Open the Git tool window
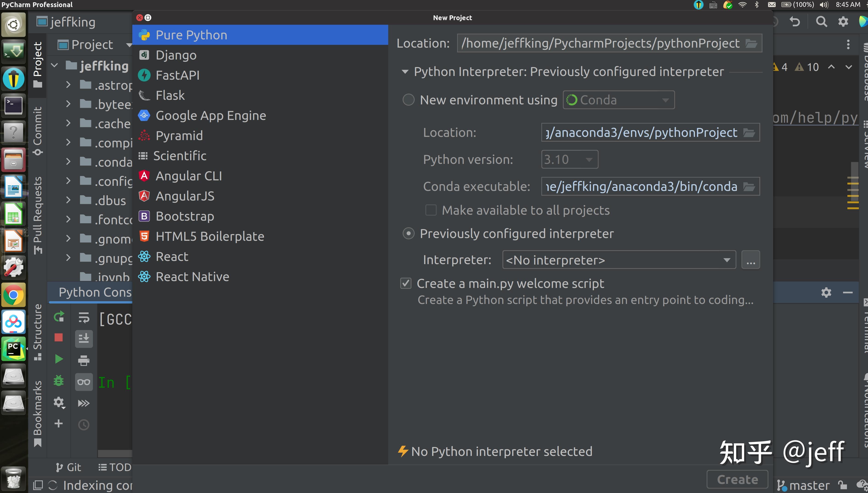 (68, 467)
